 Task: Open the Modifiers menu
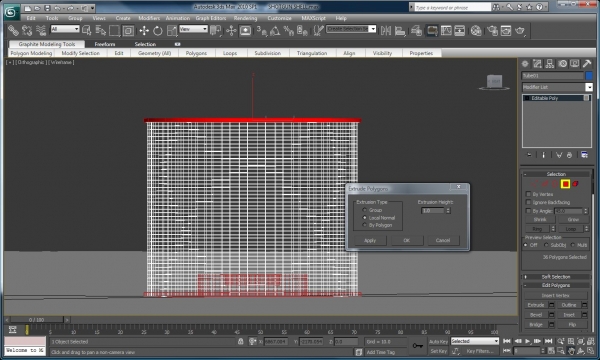(x=149, y=18)
